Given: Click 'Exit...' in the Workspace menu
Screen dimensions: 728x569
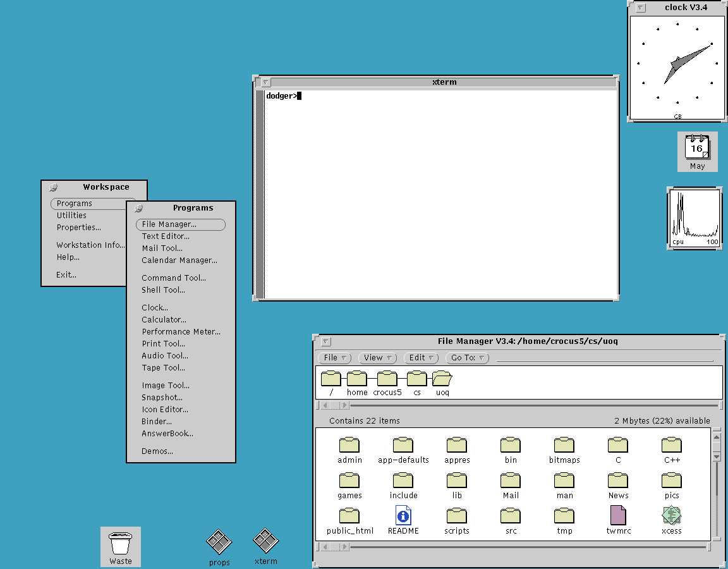Looking at the screenshot, I should (x=66, y=274).
